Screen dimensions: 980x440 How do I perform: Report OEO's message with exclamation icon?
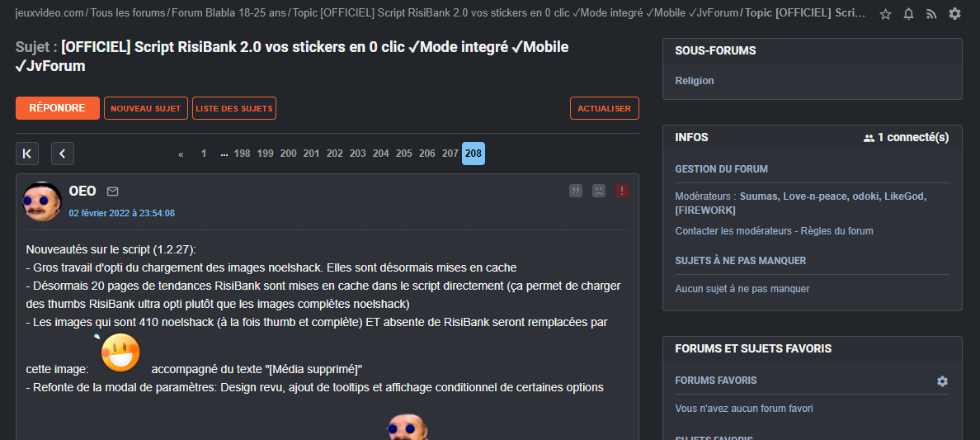tap(622, 191)
